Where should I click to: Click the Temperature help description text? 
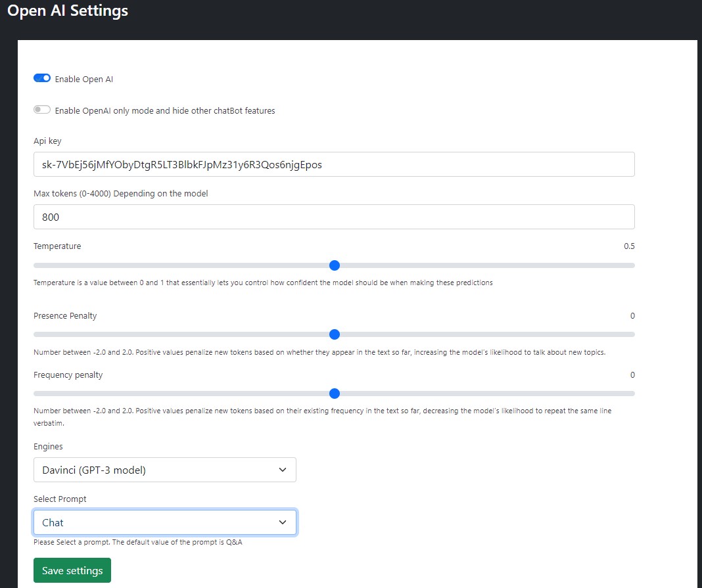(263, 283)
